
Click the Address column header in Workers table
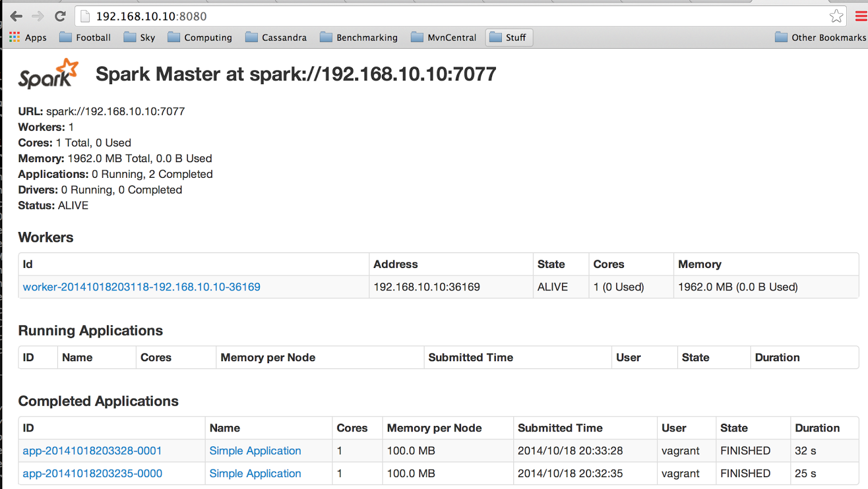pos(451,264)
